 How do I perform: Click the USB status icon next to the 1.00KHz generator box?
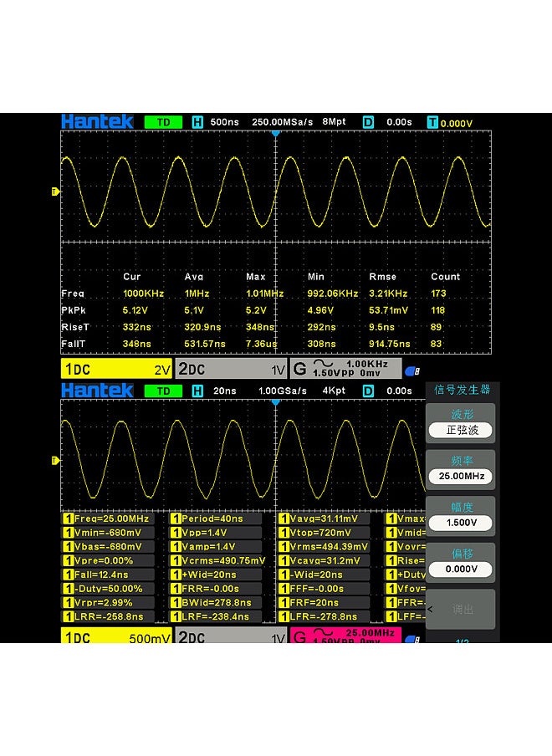coord(412,370)
